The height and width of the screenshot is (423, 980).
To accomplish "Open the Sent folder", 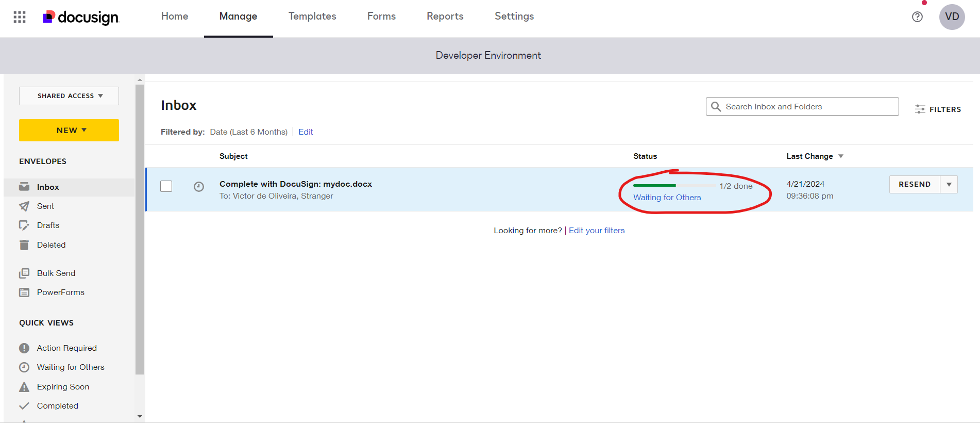I will click(x=45, y=206).
